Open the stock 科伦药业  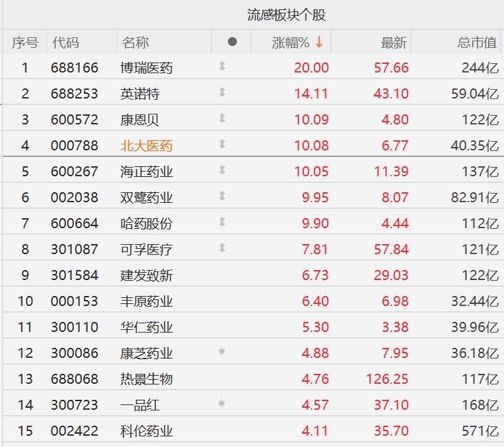[x=146, y=431]
